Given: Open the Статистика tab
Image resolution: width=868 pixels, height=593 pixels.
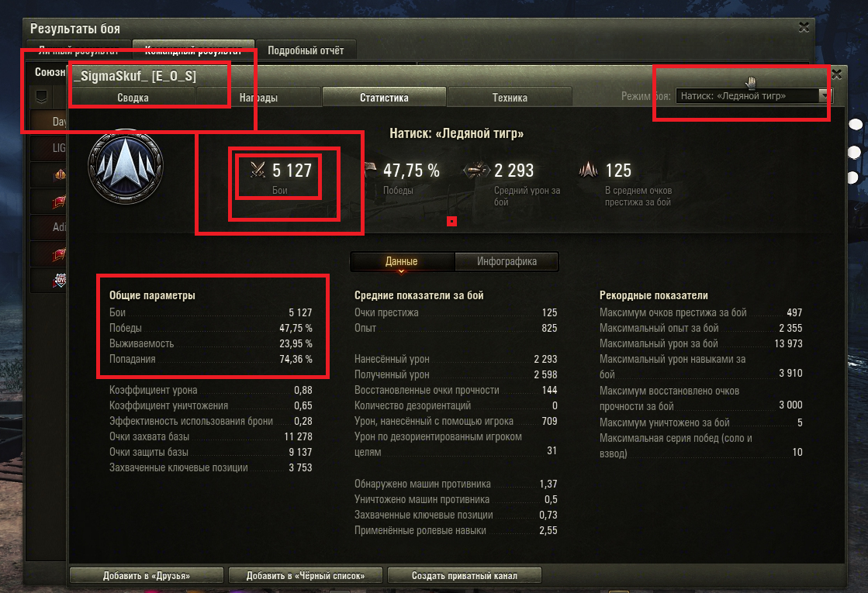Looking at the screenshot, I should (x=384, y=98).
